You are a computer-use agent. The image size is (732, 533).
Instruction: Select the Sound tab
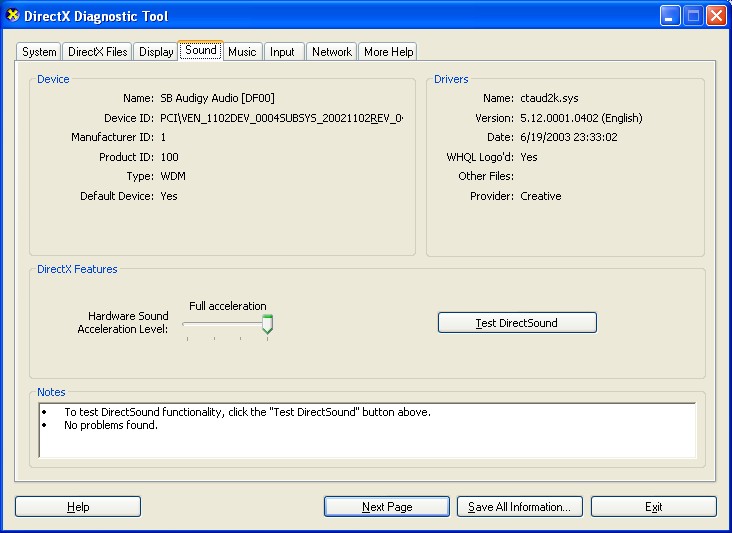tap(201, 50)
